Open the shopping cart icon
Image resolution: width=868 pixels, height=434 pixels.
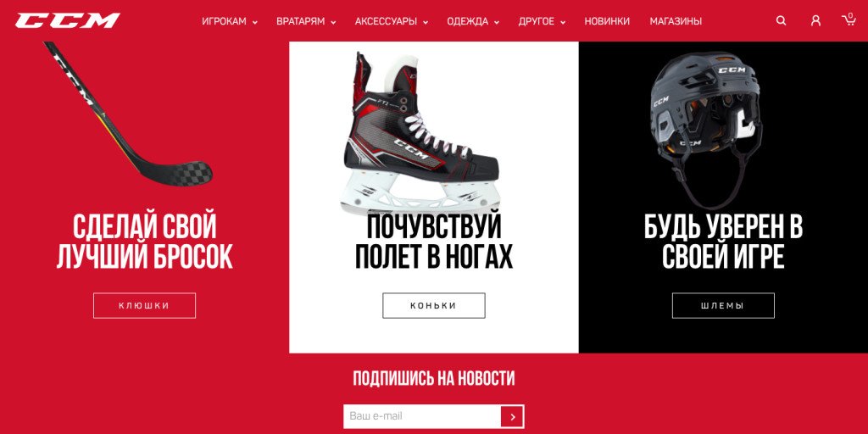tap(849, 20)
